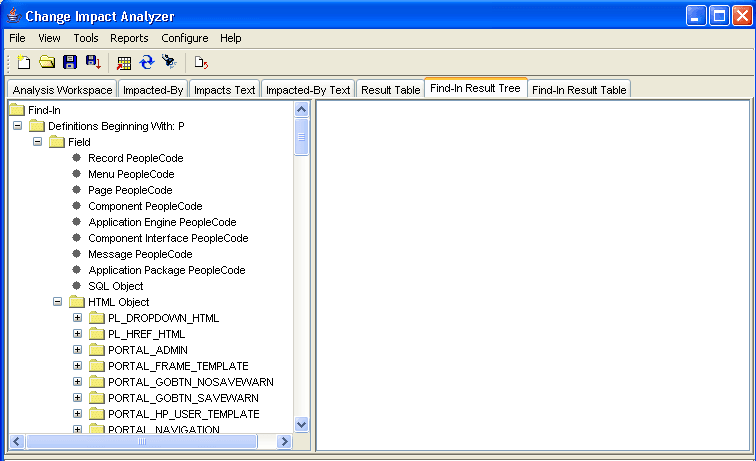Select Component PeopleCode tree item
756x461 pixels.
pos(145,206)
